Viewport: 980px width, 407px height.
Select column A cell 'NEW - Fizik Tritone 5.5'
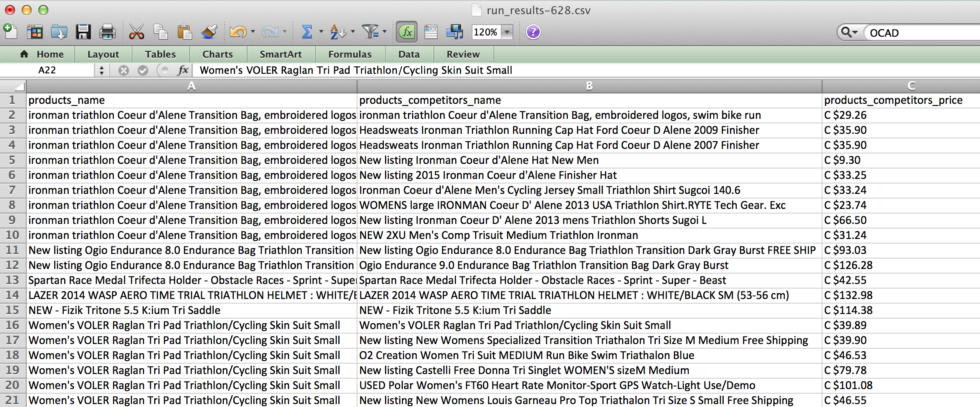tap(192, 310)
